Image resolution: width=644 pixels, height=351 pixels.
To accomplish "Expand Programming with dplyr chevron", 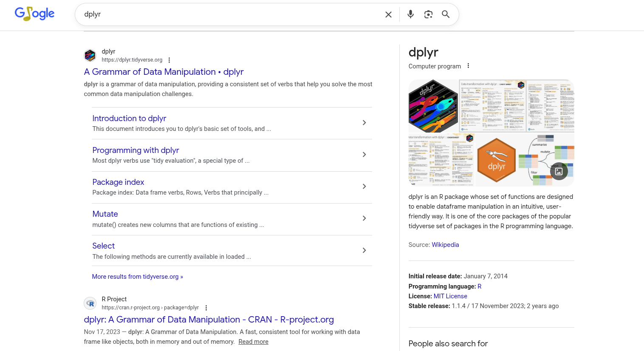I will (x=364, y=155).
